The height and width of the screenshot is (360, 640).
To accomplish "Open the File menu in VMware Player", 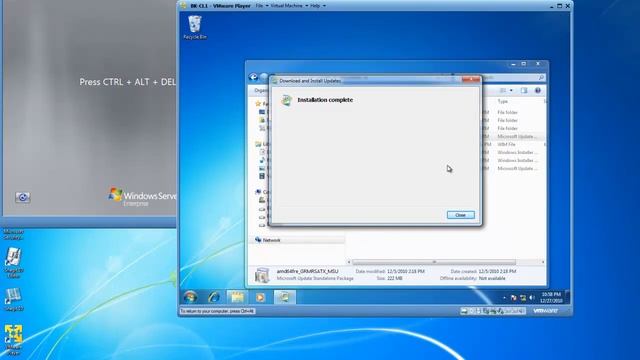I will coord(261,6).
